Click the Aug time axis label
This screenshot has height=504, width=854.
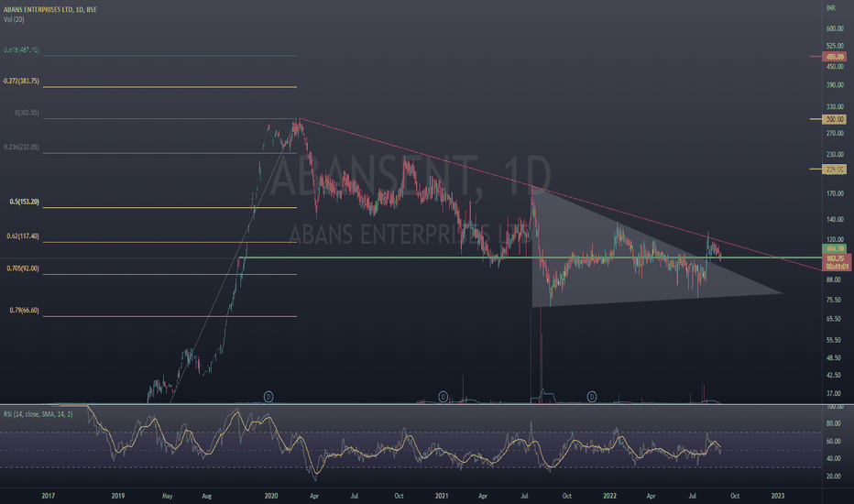(x=206, y=496)
